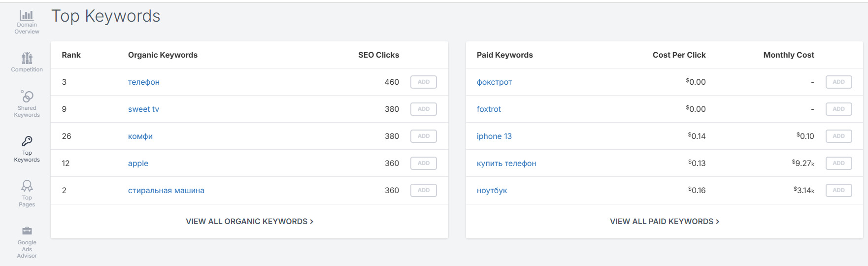Open Domain Overview in sidebar
Image resolution: width=868 pixels, height=266 pixels.
(x=27, y=22)
